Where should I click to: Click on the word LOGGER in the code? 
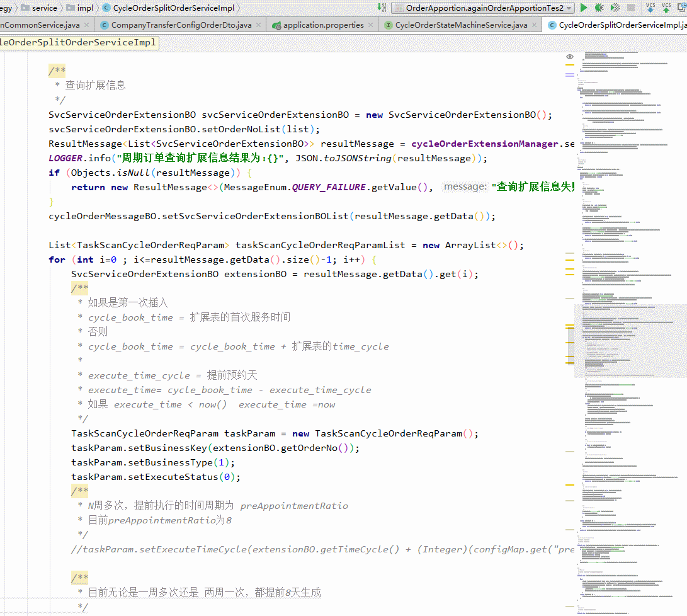coord(65,158)
